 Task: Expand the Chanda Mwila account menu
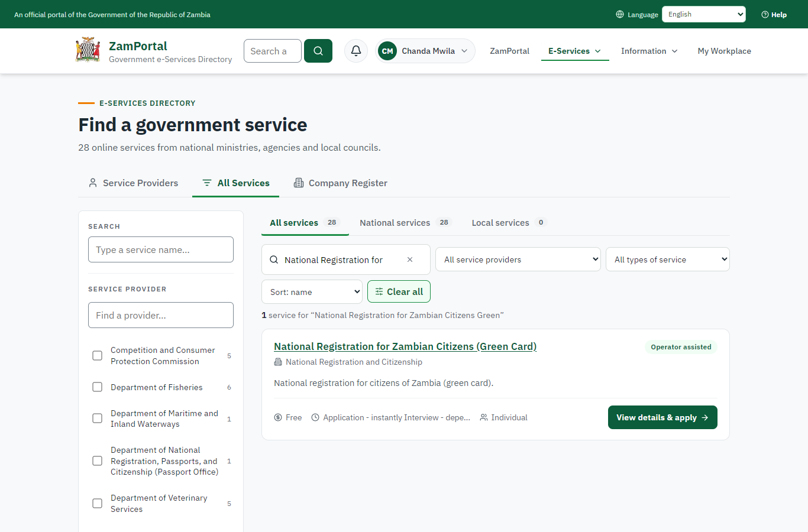pos(425,51)
